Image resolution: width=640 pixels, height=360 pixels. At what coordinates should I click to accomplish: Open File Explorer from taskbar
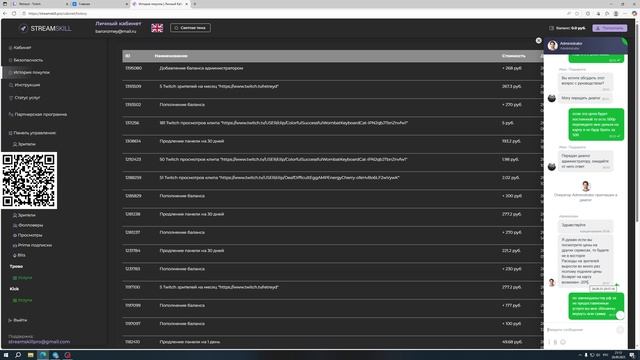click(31, 355)
